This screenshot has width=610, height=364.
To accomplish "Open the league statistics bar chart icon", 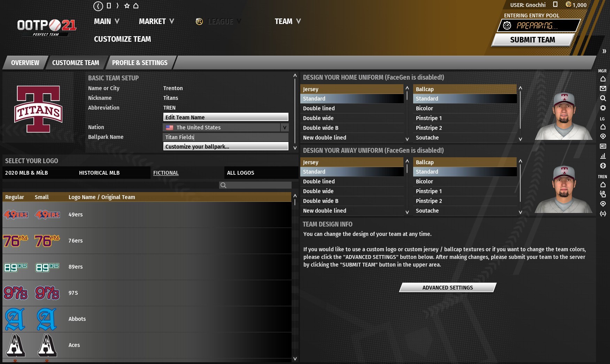I will click(x=603, y=156).
